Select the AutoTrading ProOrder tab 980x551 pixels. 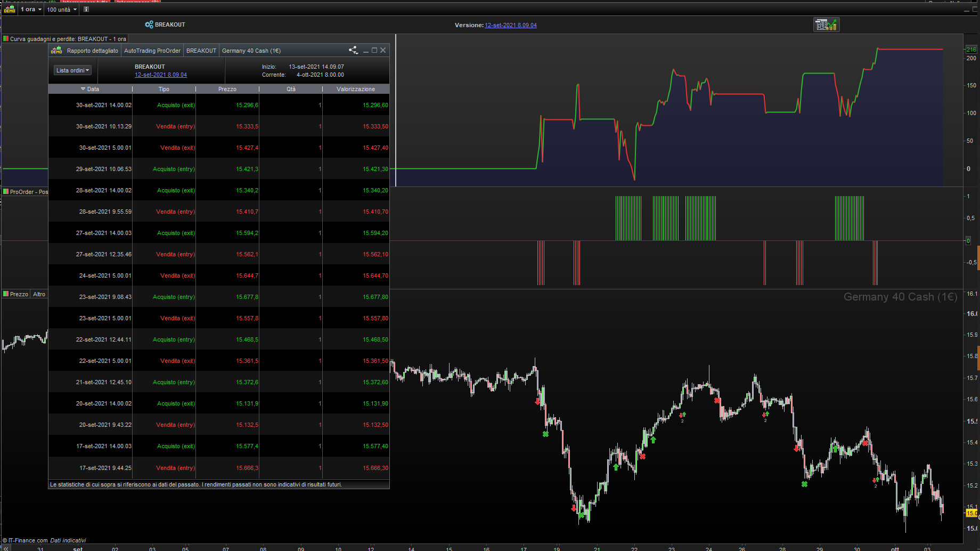tap(152, 51)
